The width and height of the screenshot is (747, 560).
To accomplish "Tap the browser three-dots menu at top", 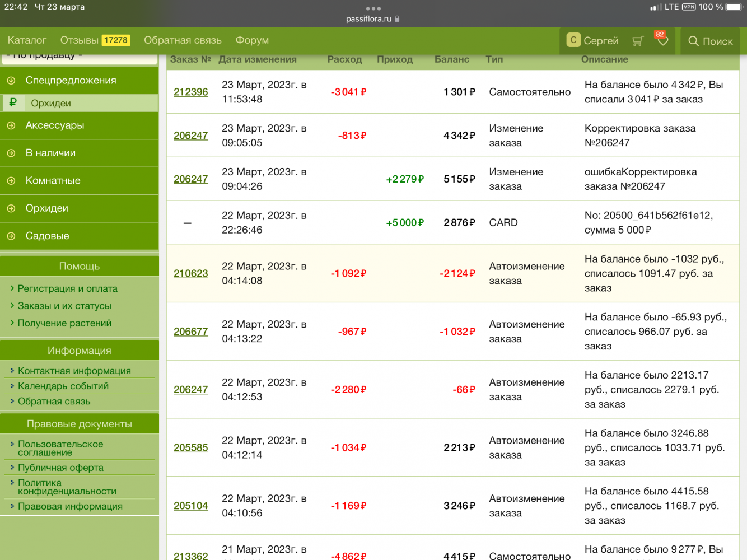I will click(x=373, y=8).
